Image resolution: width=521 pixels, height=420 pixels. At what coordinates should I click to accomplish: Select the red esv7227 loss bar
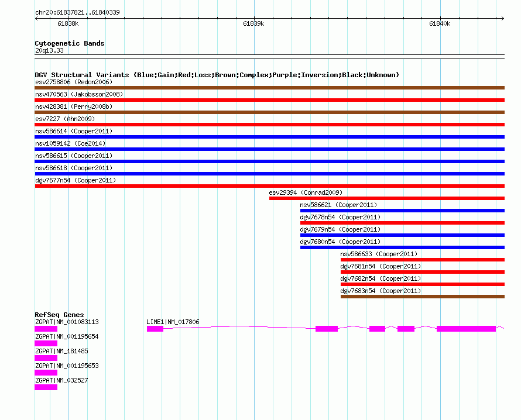[x=269, y=125]
